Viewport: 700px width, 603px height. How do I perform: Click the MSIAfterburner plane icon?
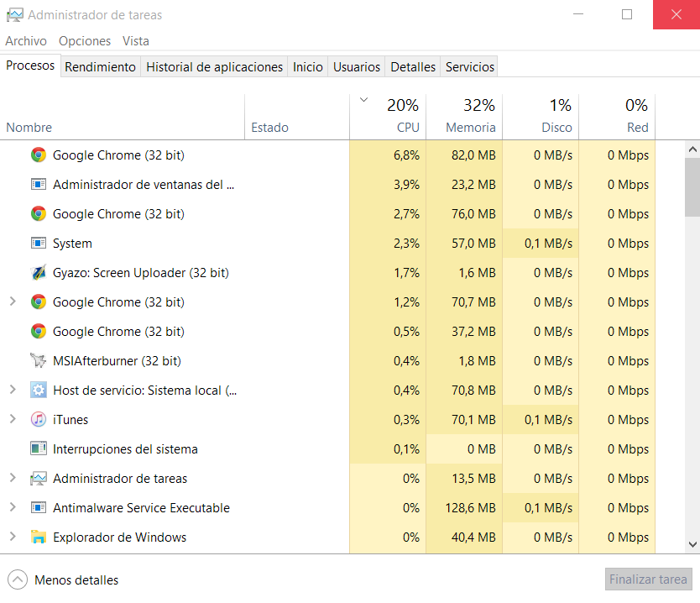point(39,360)
